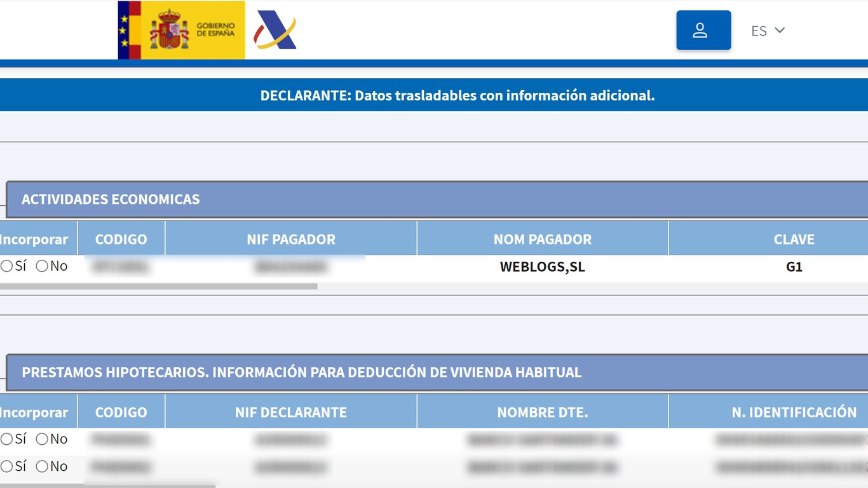
Task: Click the Gobierno de España logo
Action: [x=181, y=30]
